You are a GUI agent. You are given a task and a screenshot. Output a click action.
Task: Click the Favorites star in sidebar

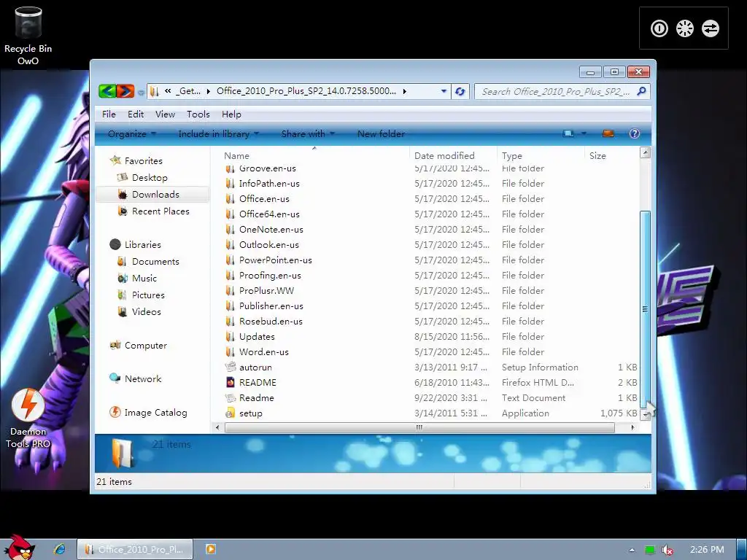pos(115,160)
